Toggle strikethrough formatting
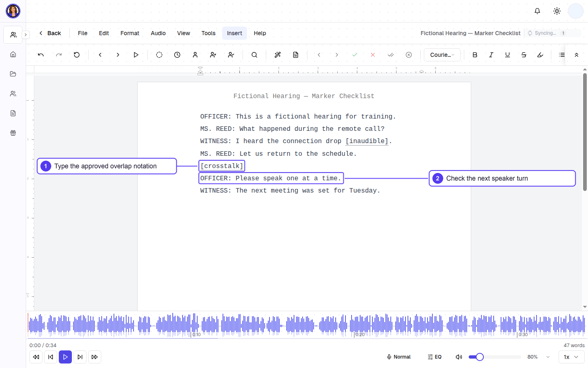 pyautogui.click(x=524, y=55)
